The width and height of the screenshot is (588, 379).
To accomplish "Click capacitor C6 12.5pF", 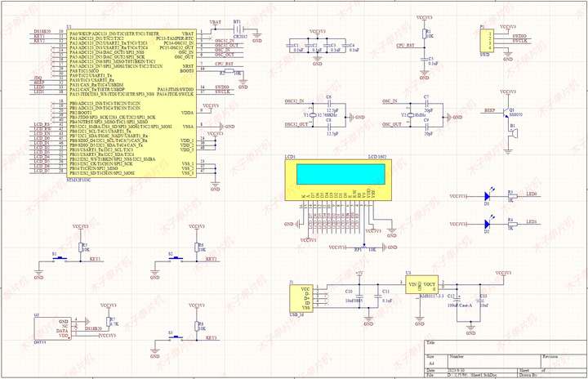I will [x=329, y=105].
